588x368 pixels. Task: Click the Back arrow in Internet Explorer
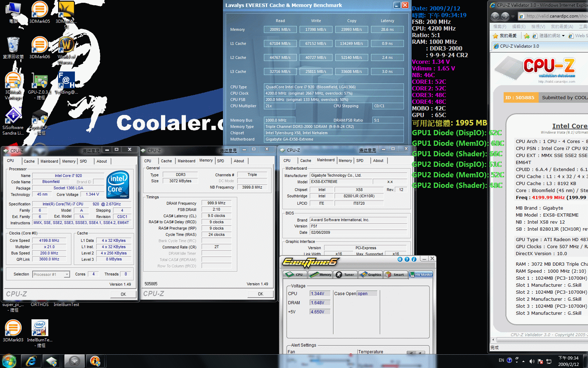point(495,16)
